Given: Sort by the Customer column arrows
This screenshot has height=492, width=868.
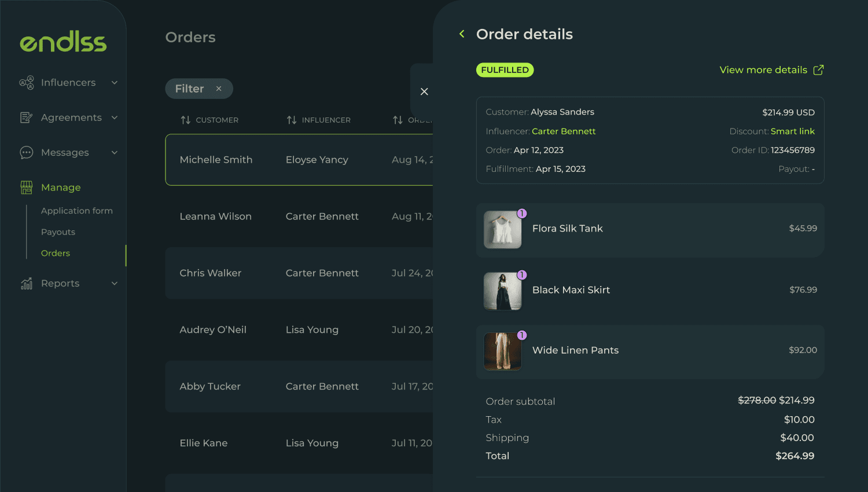Looking at the screenshot, I should pos(186,120).
